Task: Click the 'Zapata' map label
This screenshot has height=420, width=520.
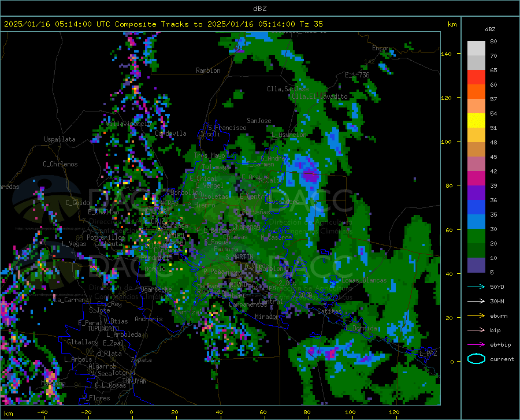Action: 141,360
